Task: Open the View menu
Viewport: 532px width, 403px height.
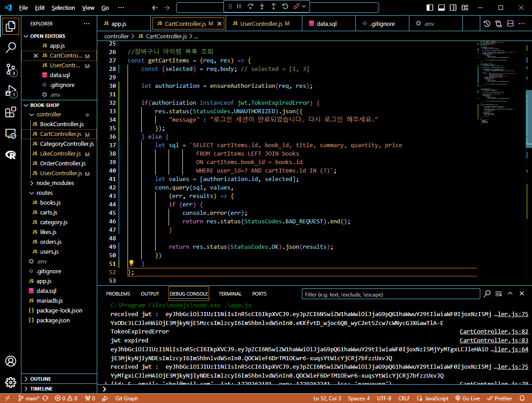Action: [88, 8]
